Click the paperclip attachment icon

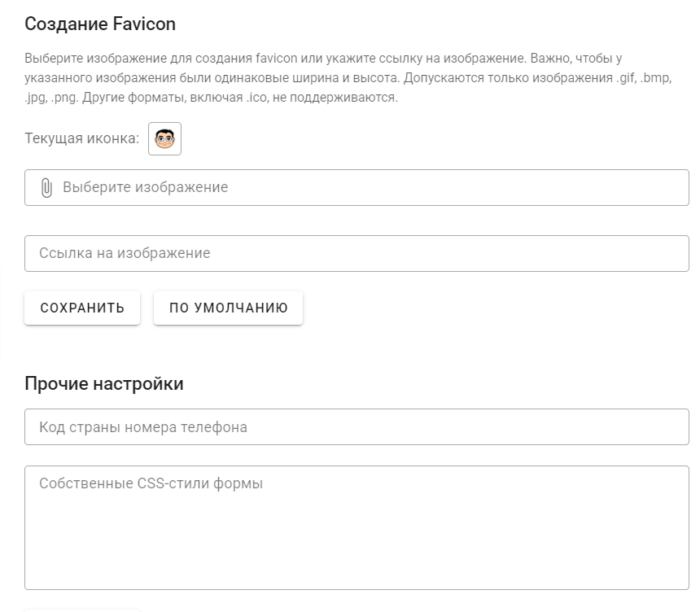[46, 187]
